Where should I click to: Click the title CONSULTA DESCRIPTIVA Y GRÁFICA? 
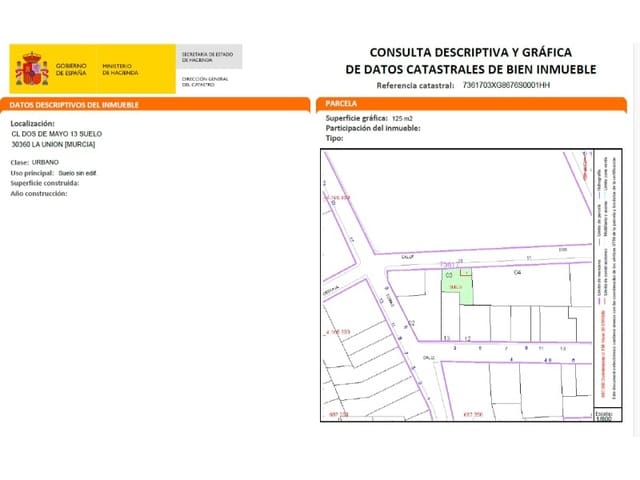471,52
